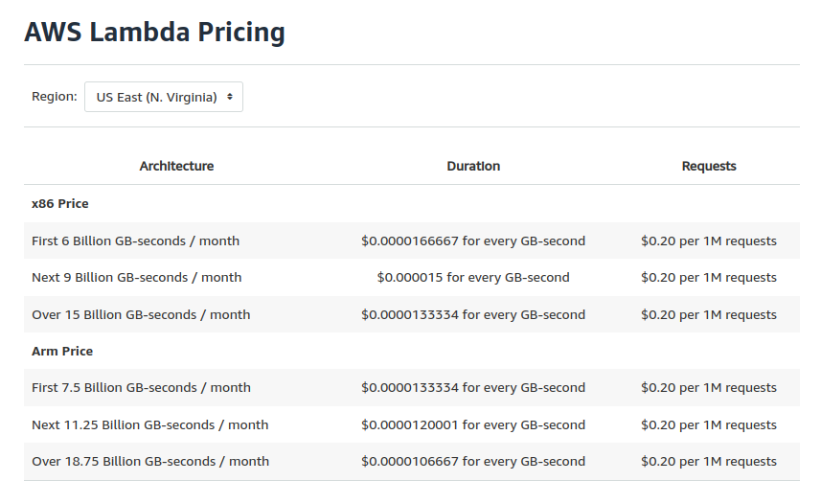Click the Region label text
The width and height of the screenshot is (821, 504).
(x=55, y=97)
